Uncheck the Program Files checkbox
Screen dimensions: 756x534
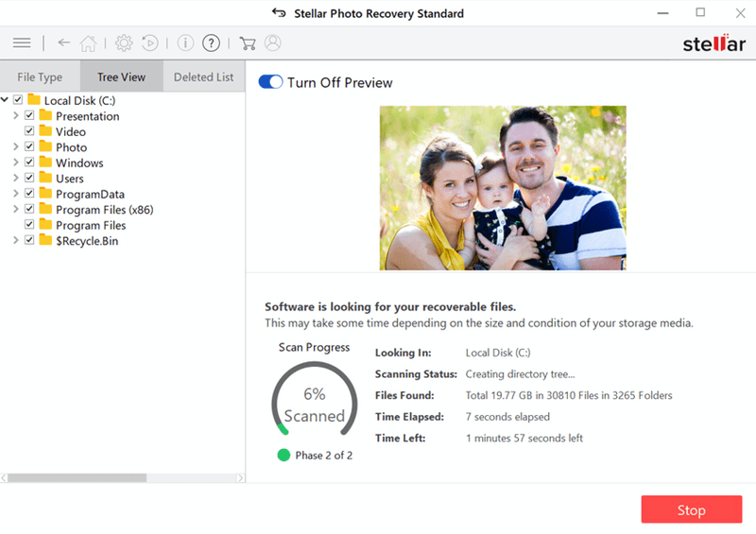[x=29, y=224]
